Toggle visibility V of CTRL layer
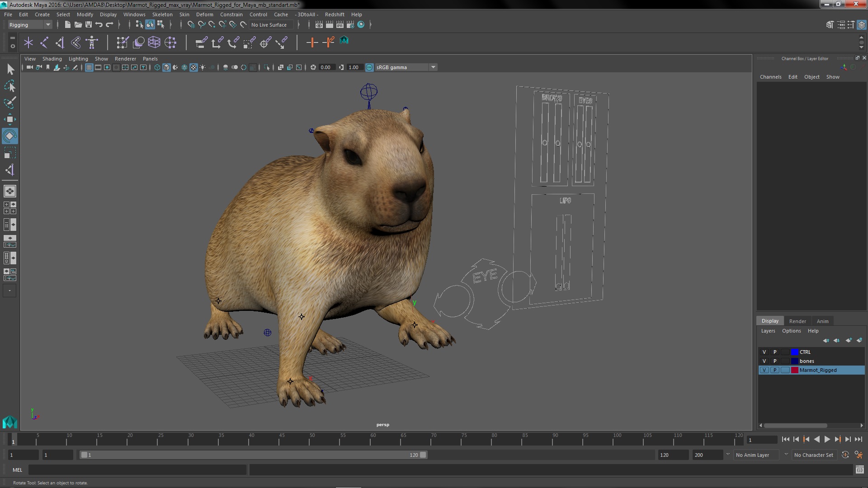Screen dimensions: 868x488 click(764, 352)
